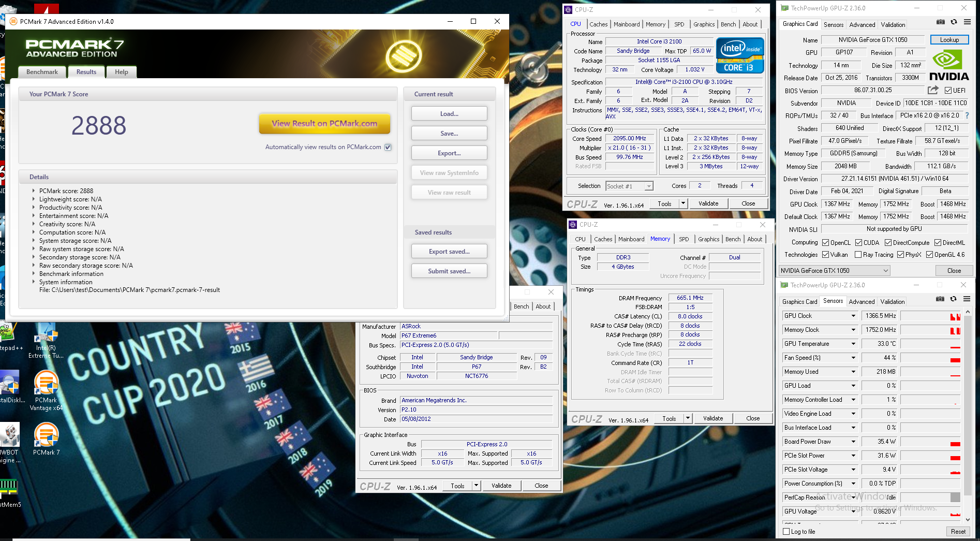Click CPU-Z title bar icon of Memory window
980x541 pixels.
tap(573, 224)
